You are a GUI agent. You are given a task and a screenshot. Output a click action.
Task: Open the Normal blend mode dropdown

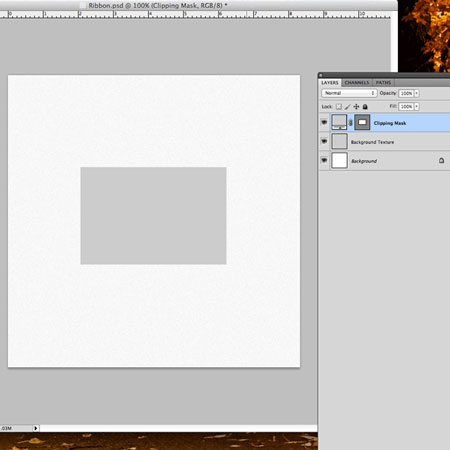coord(349,93)
